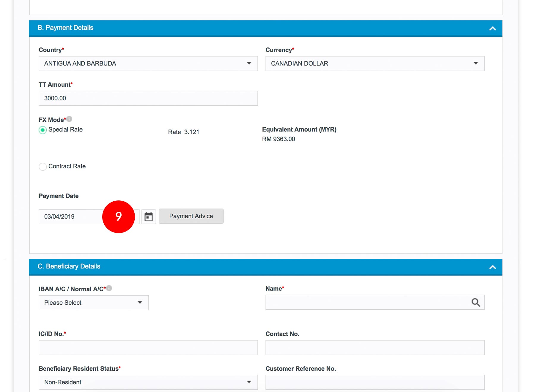This screenshot has height=392, width=535.
Task: Click the B. Payment Details header
Action: click(x=66, y=28)
